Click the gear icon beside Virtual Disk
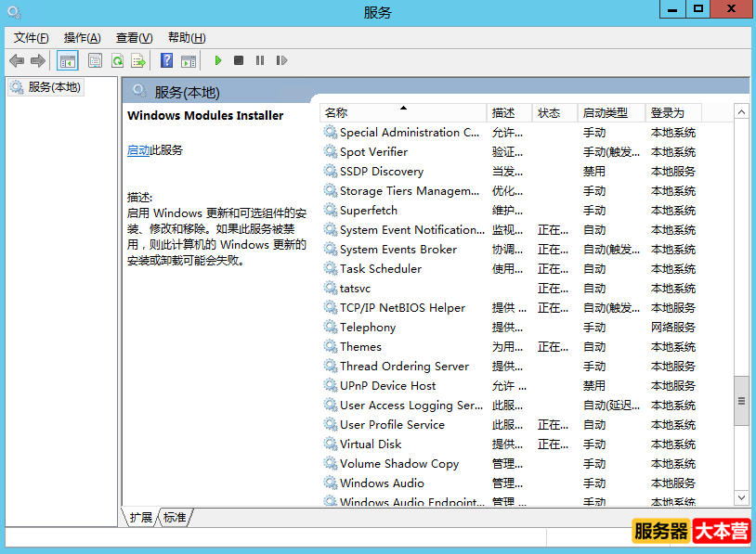Image resolution: width=756 pixels, height=554 pixels. 331,444
